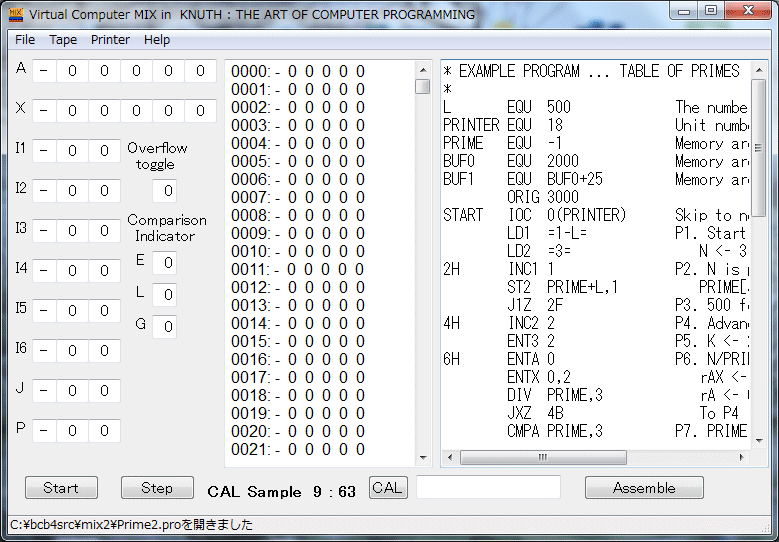
Task: Click the Overflow toggle value field
Action: point(164,191)
